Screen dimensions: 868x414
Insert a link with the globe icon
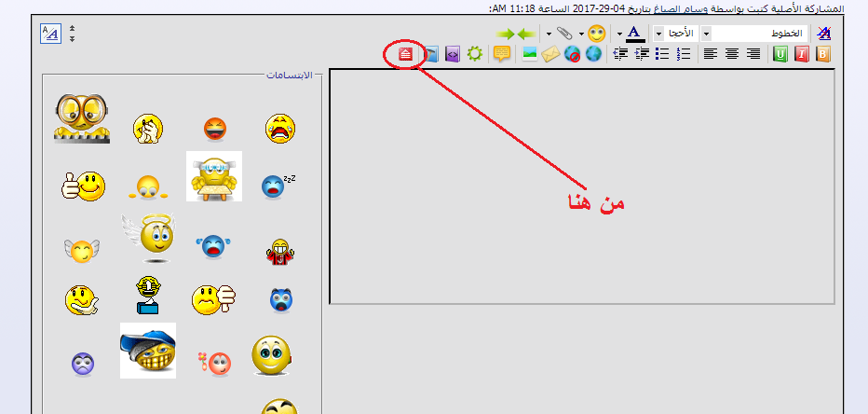coord(593,54)
